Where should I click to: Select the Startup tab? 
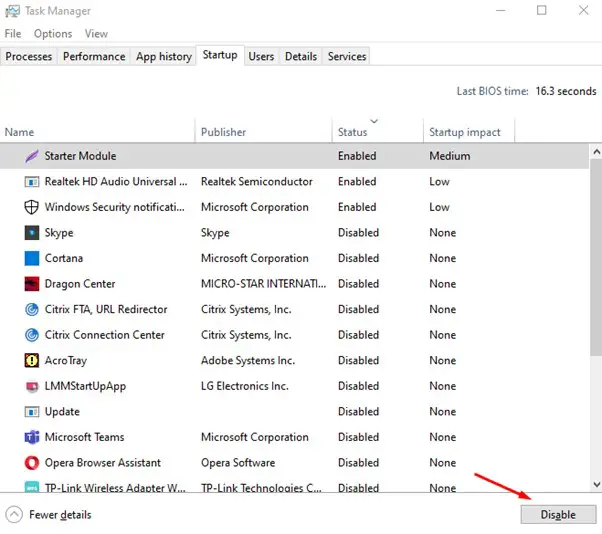220,55
